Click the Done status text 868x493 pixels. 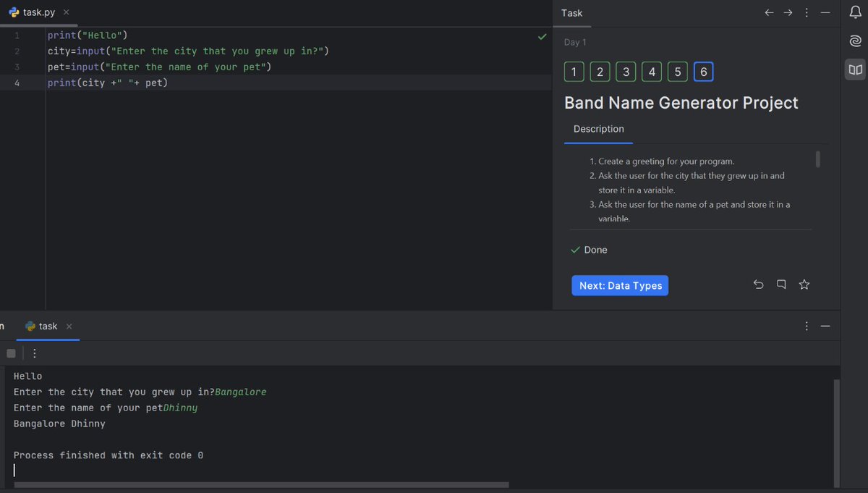(x=596, y=250)
